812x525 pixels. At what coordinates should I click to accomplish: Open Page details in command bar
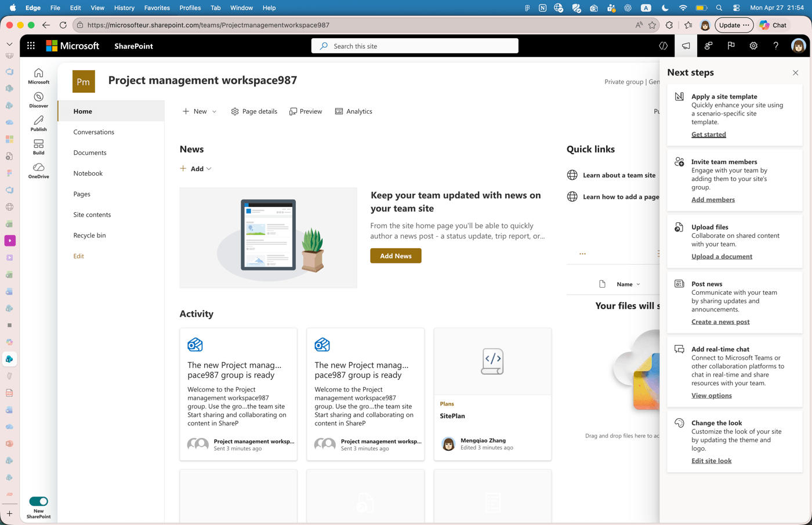254,111
